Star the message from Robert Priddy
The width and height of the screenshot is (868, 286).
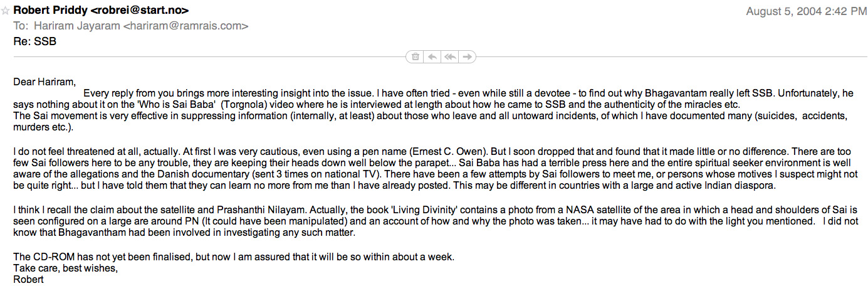[6, 11]
